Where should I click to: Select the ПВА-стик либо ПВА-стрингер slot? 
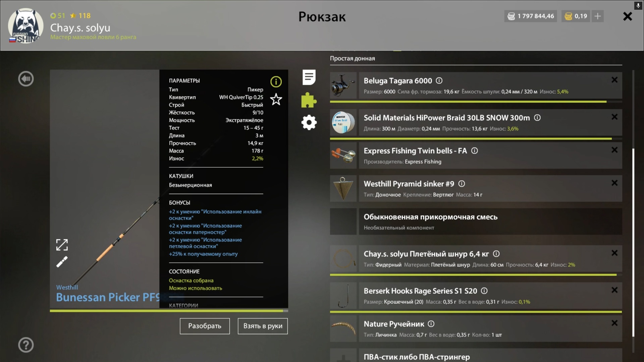tap(476, 355)
